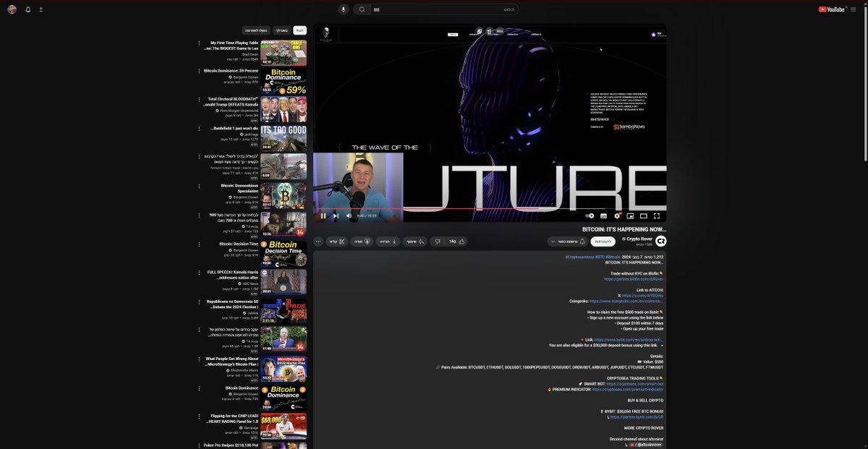Screen dimensions: 868x449
Task: Open 'Bitcoin Dominance 59%' video thumbnail
Action: 284,81
